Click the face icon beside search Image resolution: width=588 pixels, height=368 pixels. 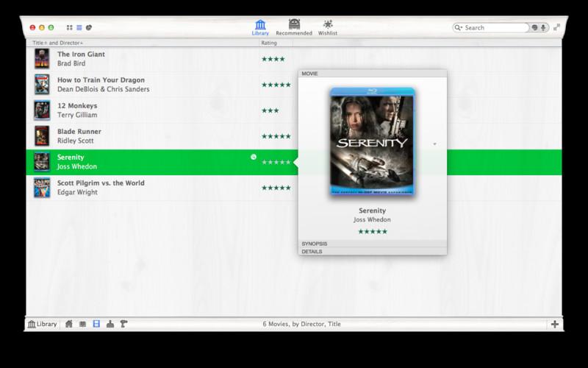coord(535,27)
